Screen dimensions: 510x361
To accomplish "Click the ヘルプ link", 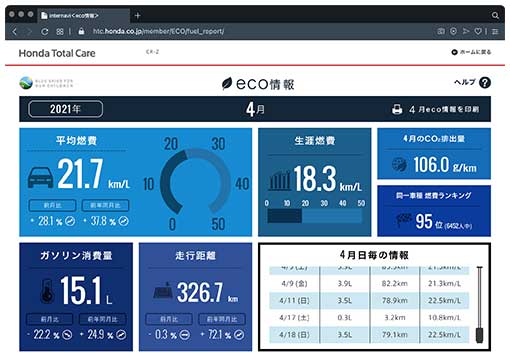I will point(464,82).
